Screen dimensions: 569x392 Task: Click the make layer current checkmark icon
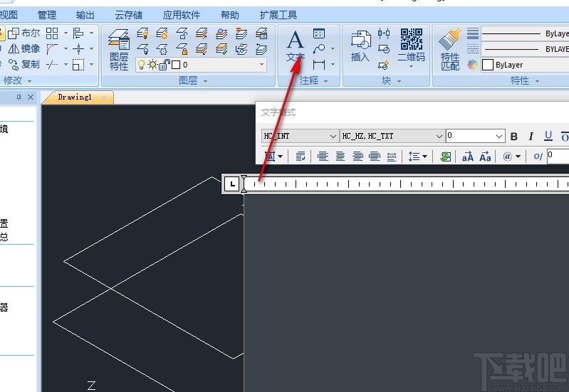coord(221,49)
